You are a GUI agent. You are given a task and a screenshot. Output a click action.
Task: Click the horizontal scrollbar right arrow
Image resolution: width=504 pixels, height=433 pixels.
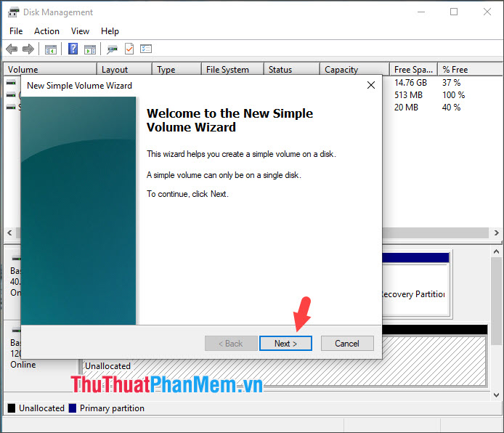497,232
